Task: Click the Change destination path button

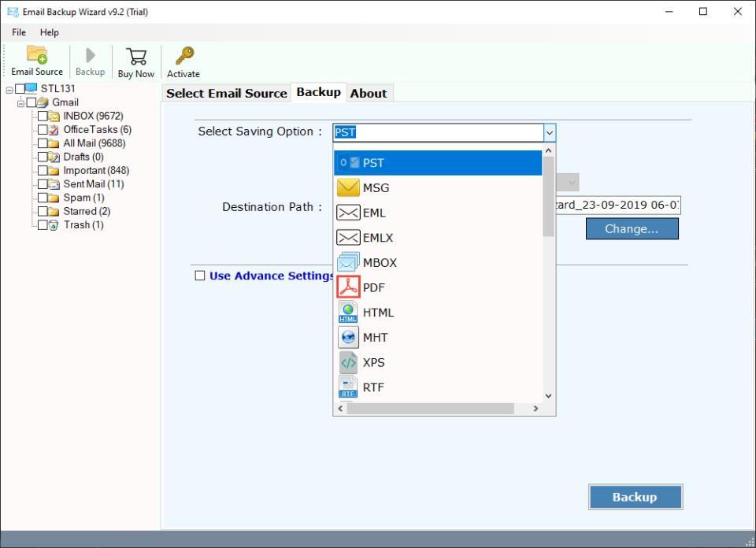Action: pos(632,228)
